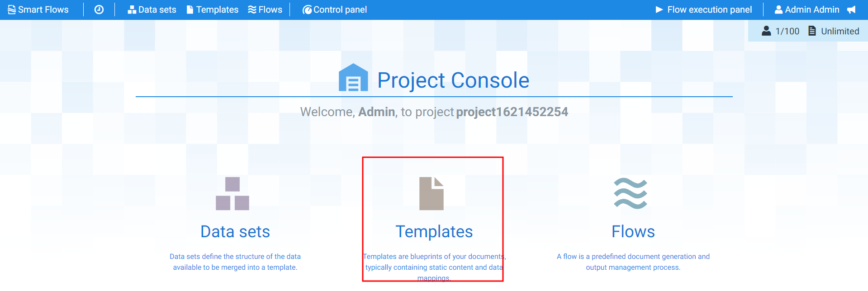
Task: Click the Smart Flows brand text
Action: (43, 9)
